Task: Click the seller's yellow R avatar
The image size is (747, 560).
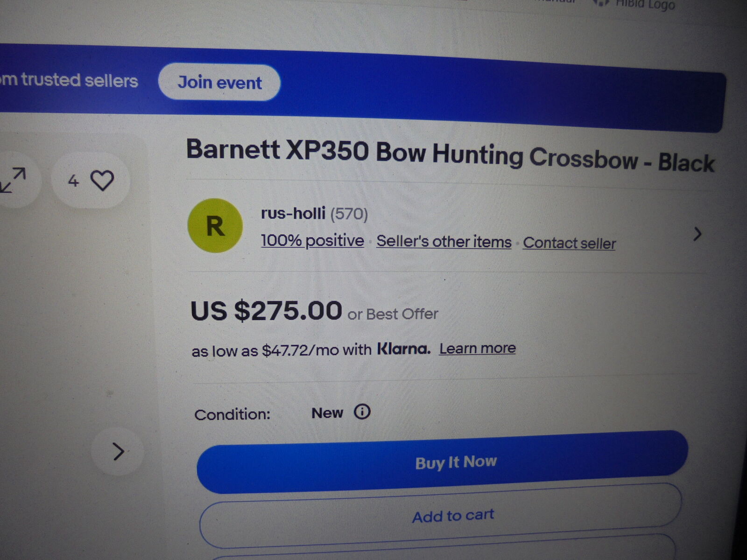Action: [215, 226]
